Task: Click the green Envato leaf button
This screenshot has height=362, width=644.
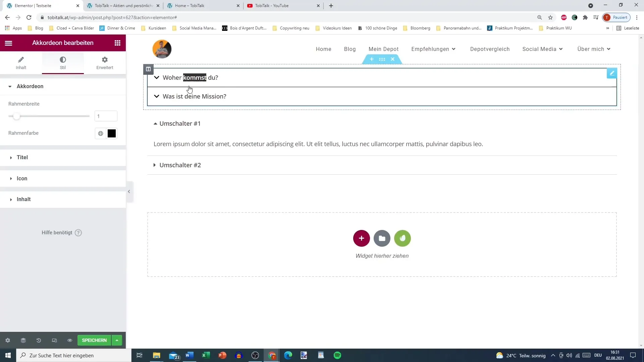Action: pos(402,238)
